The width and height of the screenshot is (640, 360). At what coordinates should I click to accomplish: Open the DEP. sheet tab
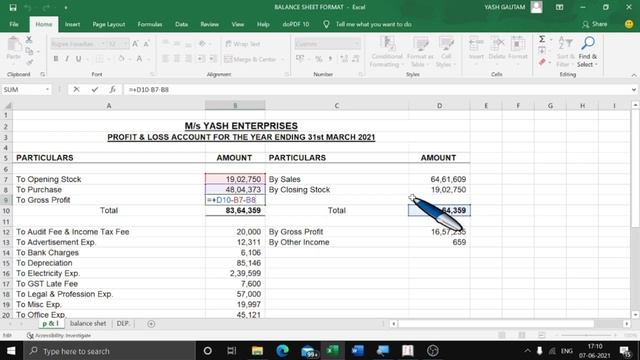[x=123, y=323]
